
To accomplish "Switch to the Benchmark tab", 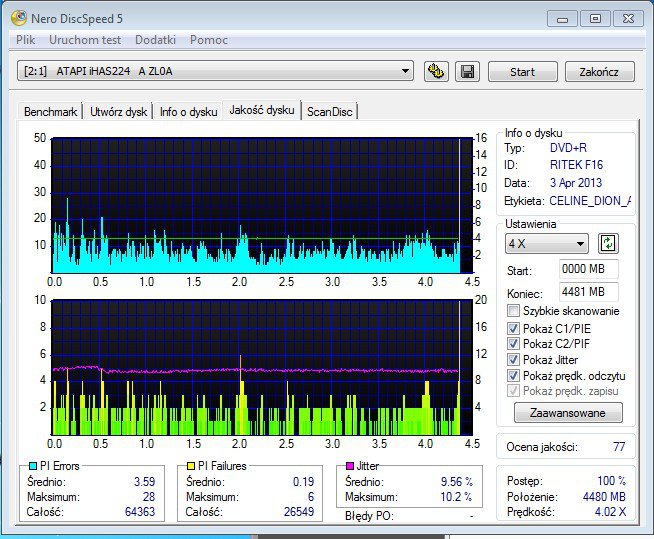I will [50, 112].
